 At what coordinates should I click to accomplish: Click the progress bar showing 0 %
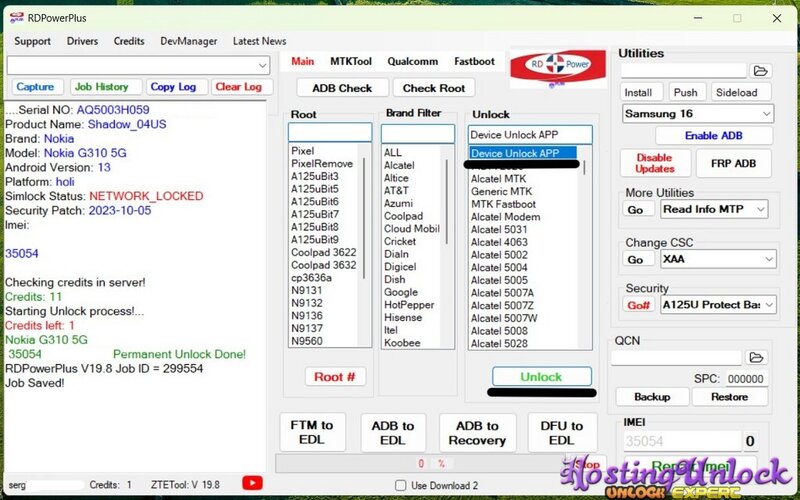click(420, 464)
